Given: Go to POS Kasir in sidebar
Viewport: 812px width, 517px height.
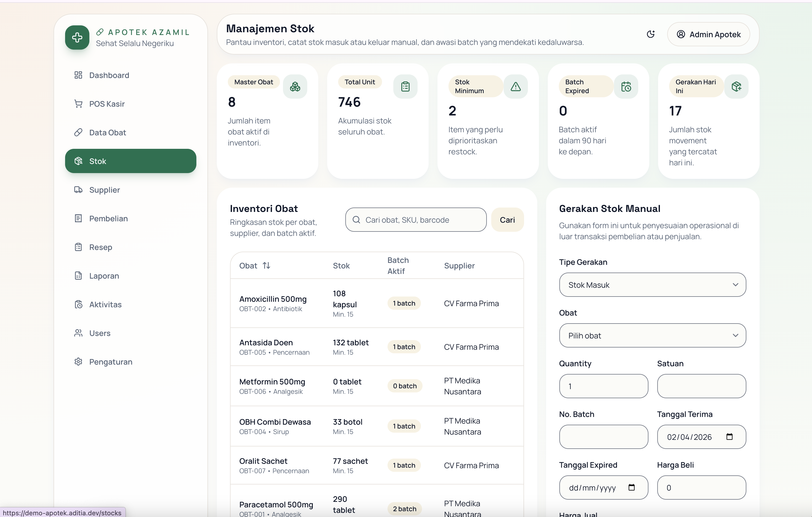Looking at the screenshot, I should [x=106, y=104].
